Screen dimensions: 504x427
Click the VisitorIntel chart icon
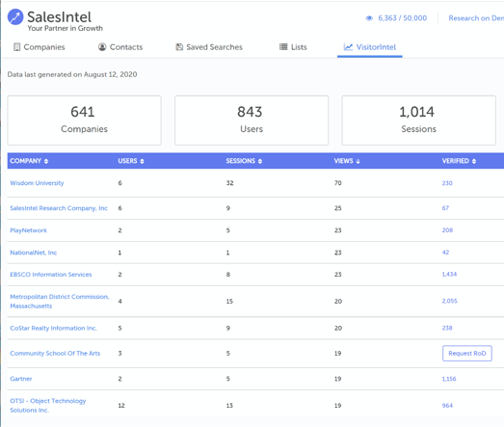tap(348, 47)
